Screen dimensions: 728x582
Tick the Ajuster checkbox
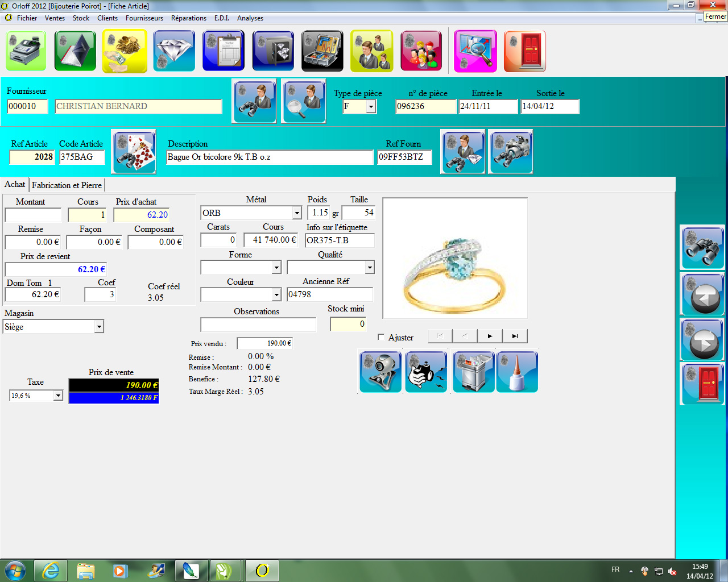381,337
